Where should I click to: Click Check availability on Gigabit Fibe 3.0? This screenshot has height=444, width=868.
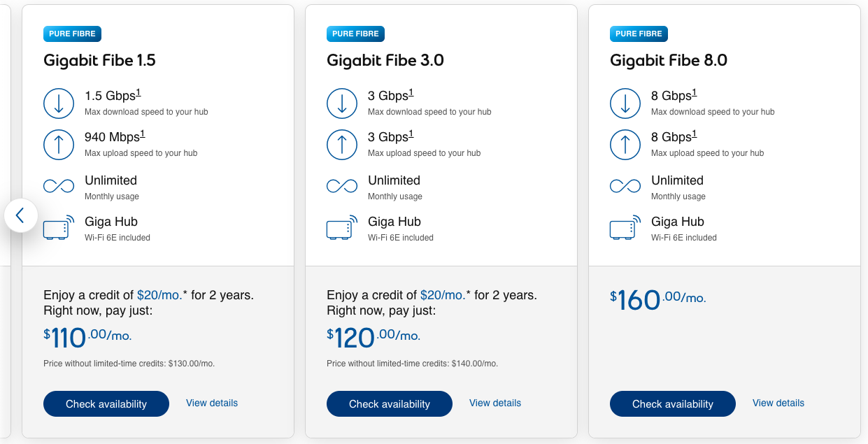point(389,403)
